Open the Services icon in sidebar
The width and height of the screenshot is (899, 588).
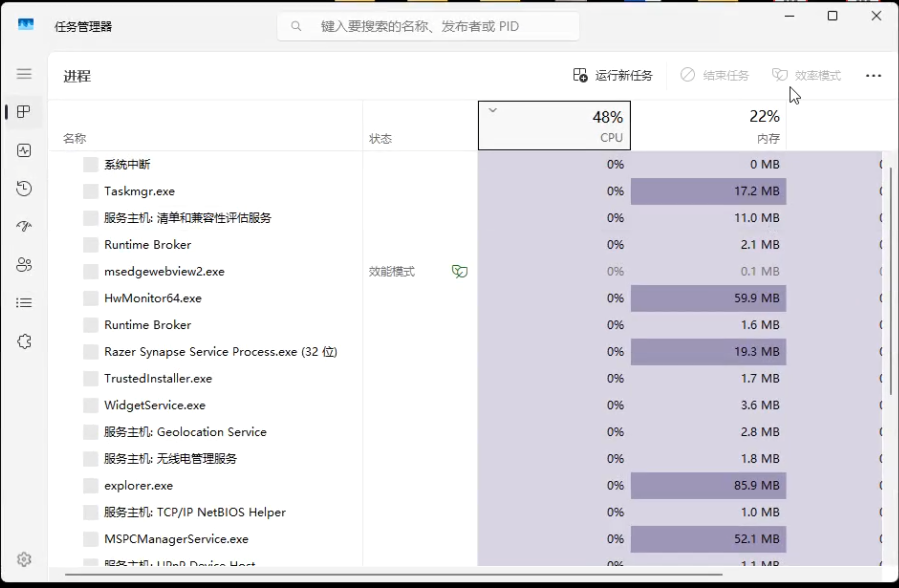click(x=24, y=342)
